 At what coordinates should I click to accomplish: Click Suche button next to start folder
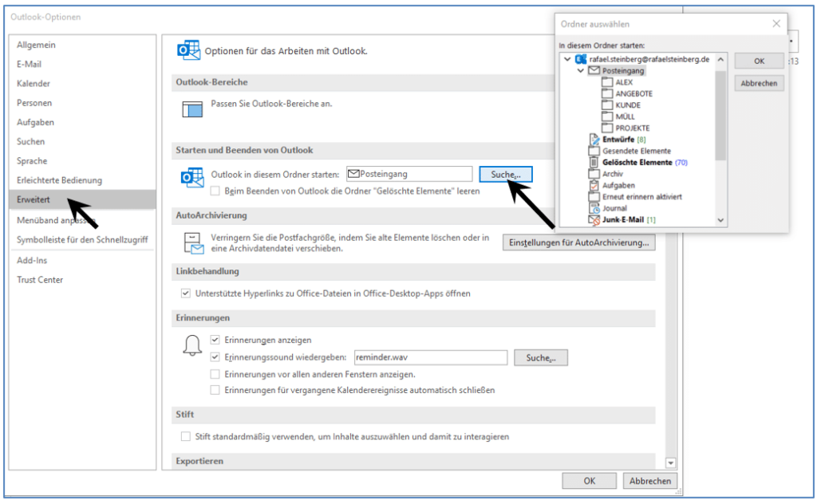tap(505, 175)
